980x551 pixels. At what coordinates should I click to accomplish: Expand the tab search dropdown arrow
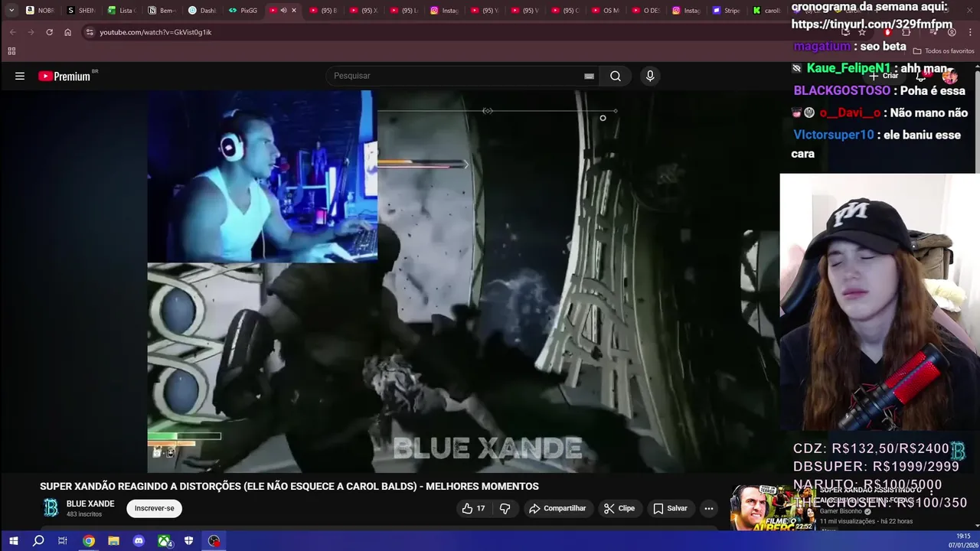[x=11, y=10]
